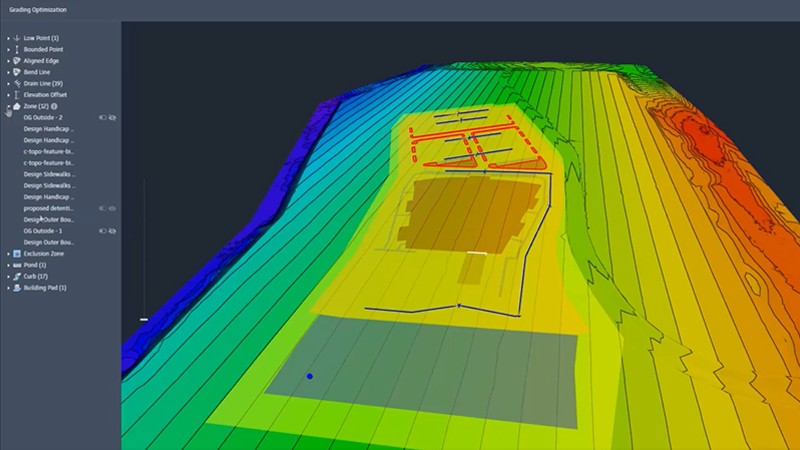Expand the Pond (1) node
Image resolution: width=800 pixels, height=450 pixels.
point(8,265)
